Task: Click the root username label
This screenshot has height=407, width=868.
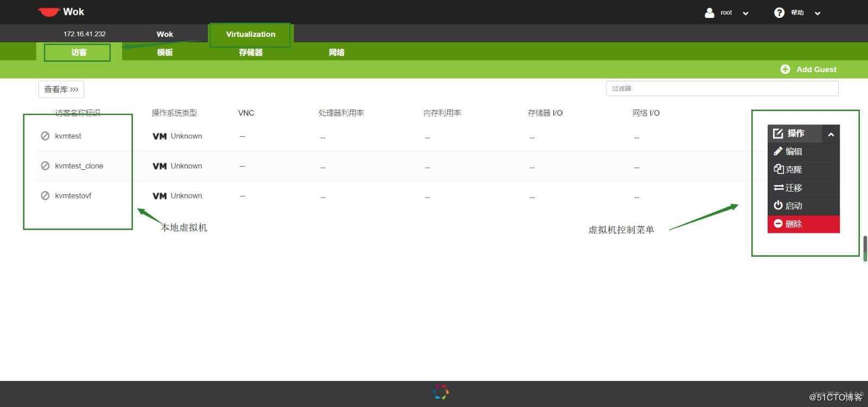Action: pyautogui.click(x=726, y=12)
